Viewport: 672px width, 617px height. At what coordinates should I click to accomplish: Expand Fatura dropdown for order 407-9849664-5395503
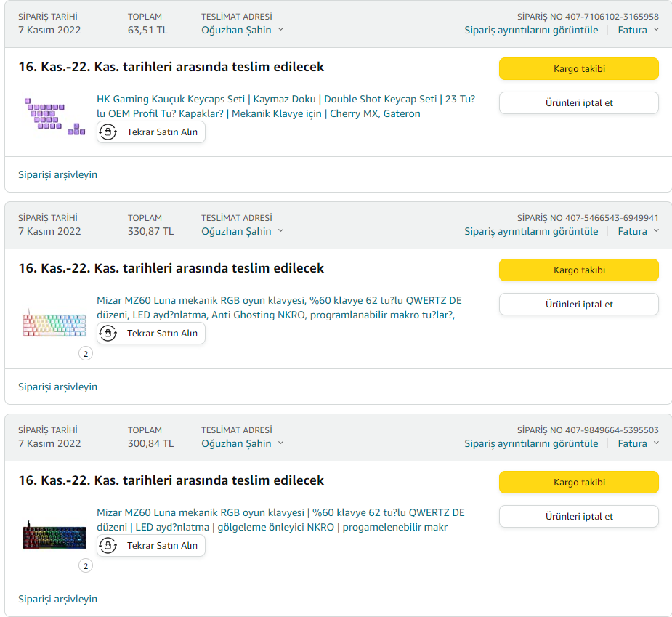pyautogui.click(x=639, y=443)
